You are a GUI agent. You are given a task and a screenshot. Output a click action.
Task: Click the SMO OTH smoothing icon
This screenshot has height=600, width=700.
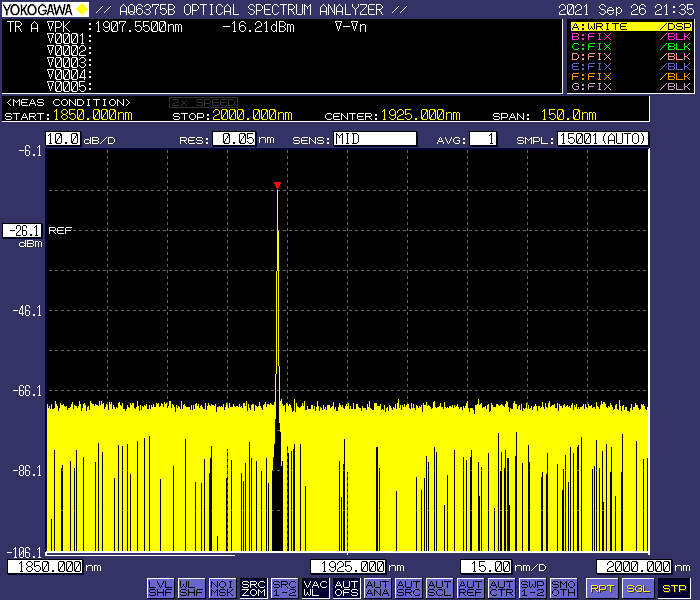(x=563, y=588)
